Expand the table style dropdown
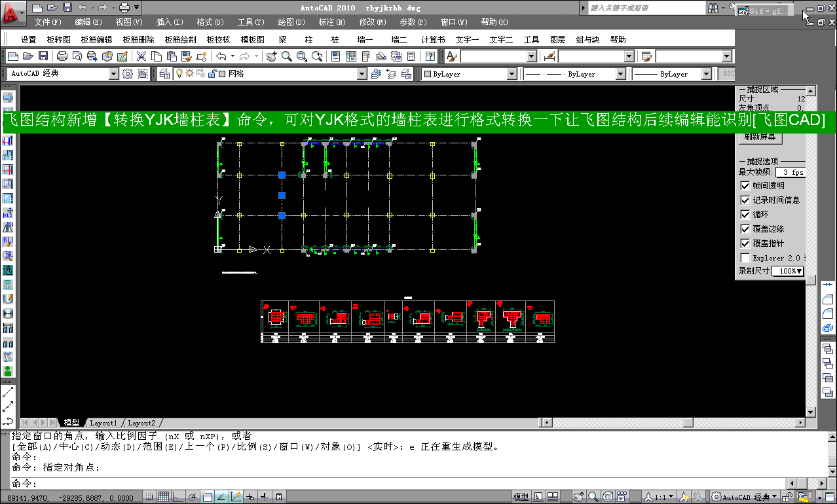837x504 pixels. 726,57
